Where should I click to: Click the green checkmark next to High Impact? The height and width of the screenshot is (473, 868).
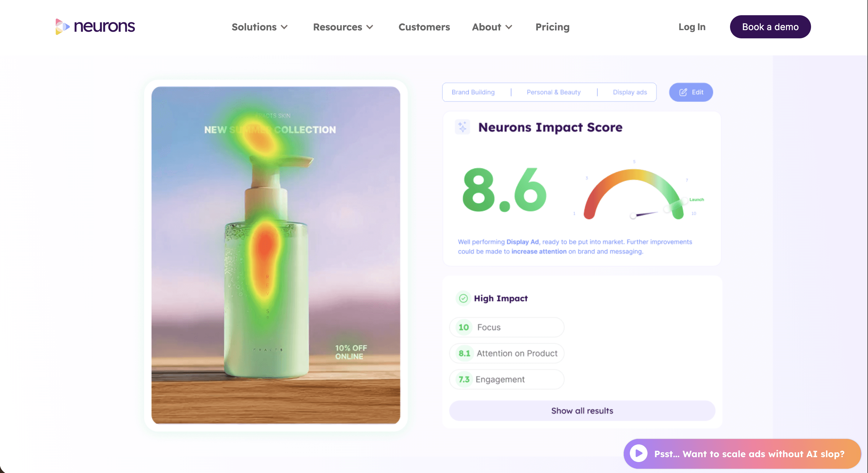pos(463,298)
